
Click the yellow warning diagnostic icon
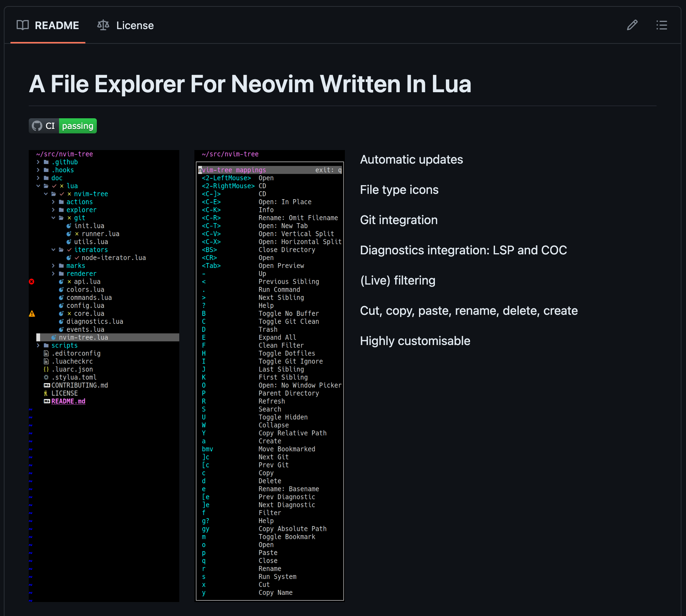pos(32,314)
